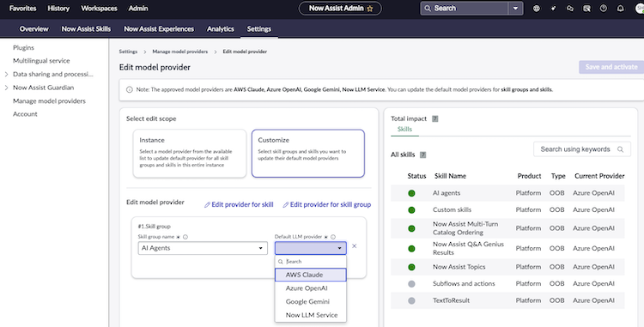This screenshot has width=644, height=327.
Task: Click the Current Provider column header
Action: pos(599,176)
